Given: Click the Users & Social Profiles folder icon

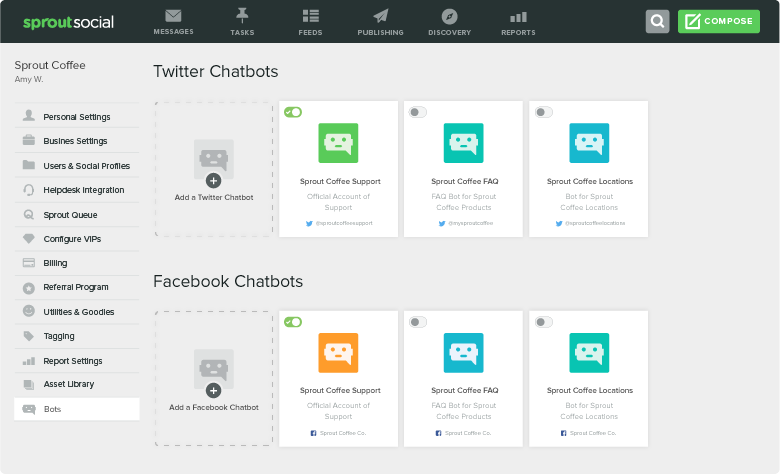Looking at the screenshot, I should click(x=29, y=165).
